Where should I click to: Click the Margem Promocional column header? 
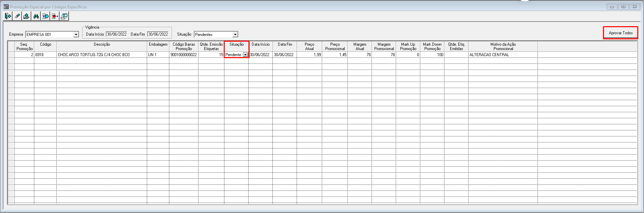click(384, 46)
